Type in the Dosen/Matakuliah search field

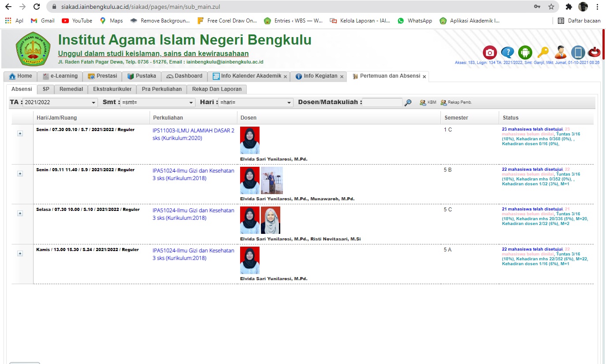[x=382, y=102]
